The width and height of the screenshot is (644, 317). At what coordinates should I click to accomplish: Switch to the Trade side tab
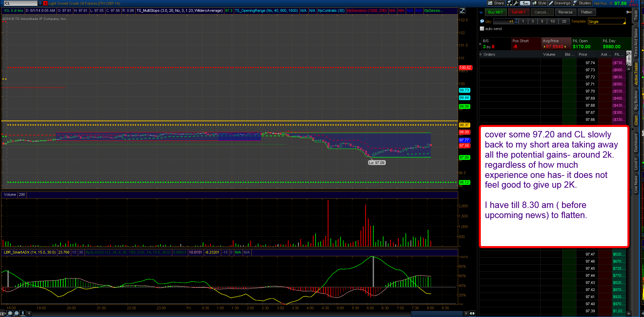tap(636, 15)
